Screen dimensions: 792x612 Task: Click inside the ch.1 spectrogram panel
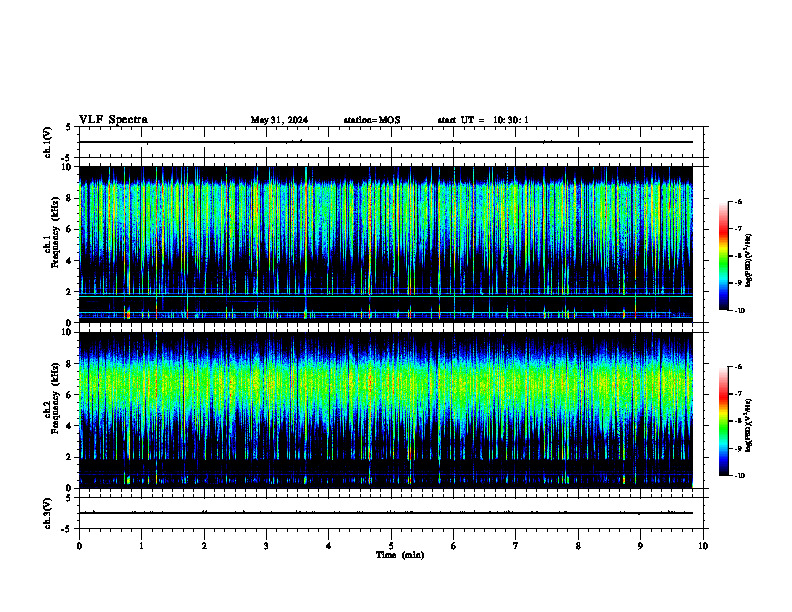[386, 244]
